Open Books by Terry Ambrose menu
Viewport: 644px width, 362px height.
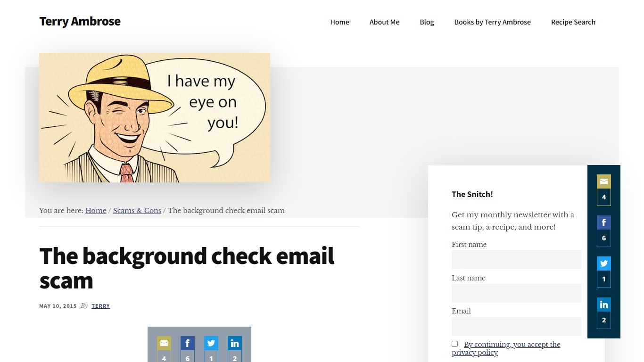click(492, 22)
